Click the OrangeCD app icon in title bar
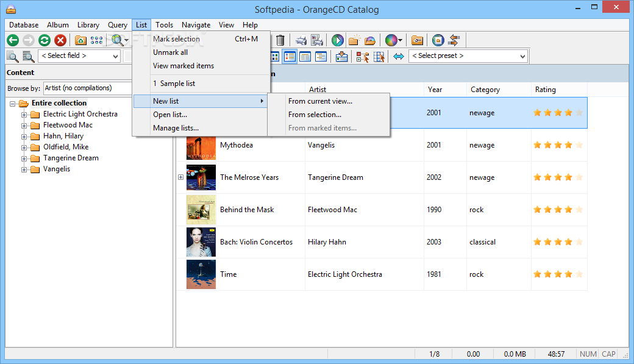Viewport: 634px width, 364px height. tap(11, 9)
